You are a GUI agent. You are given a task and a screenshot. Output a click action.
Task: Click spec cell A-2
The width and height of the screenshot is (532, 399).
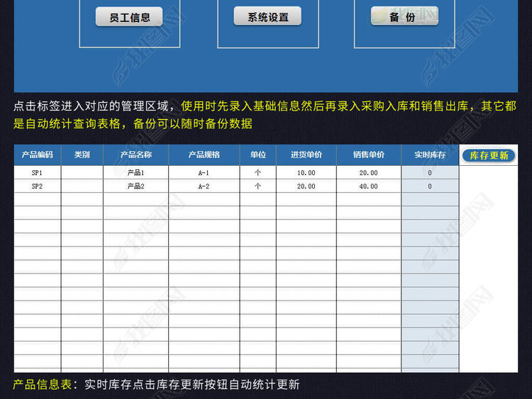pos(204,186)
